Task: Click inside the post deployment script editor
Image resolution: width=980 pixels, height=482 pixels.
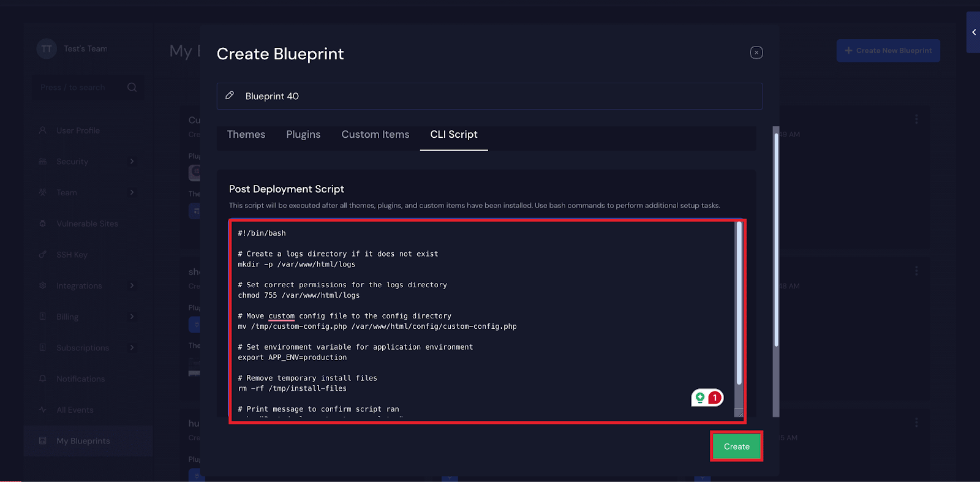Action: pos(484,320)
